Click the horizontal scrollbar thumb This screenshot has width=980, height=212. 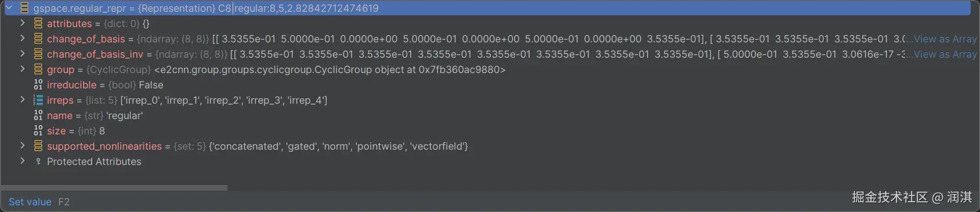pos(114,187)
